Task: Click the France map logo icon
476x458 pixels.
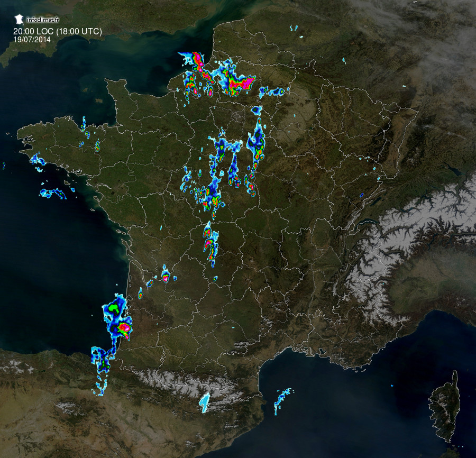Action: tap(19, 20)
